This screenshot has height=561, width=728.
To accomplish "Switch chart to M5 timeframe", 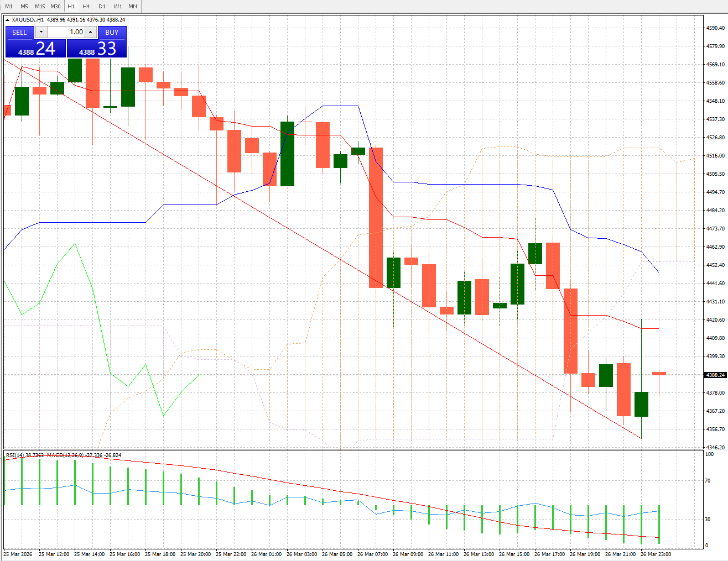I will [x=24, y=6].
